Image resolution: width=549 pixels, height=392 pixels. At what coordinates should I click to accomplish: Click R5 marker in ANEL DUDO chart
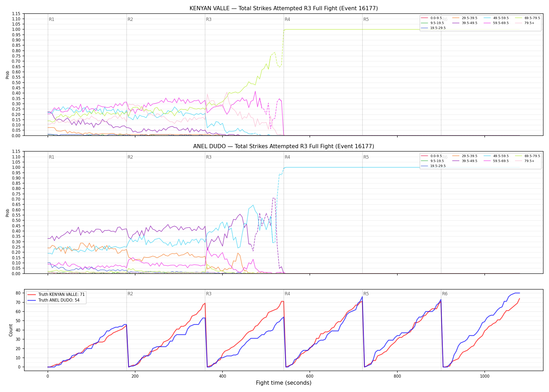click(366, 157)
